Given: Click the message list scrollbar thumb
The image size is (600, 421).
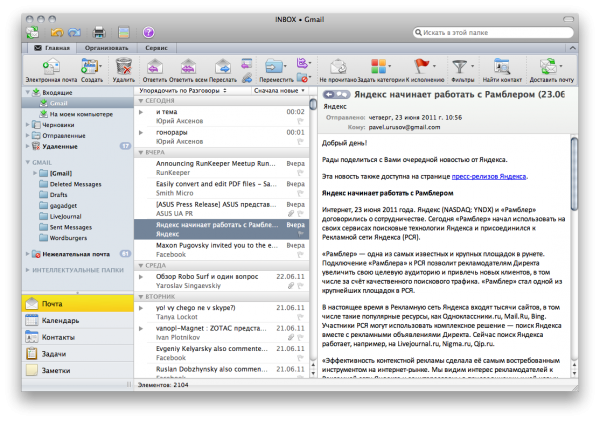Looking at the screenshot, I should (313, 104).
